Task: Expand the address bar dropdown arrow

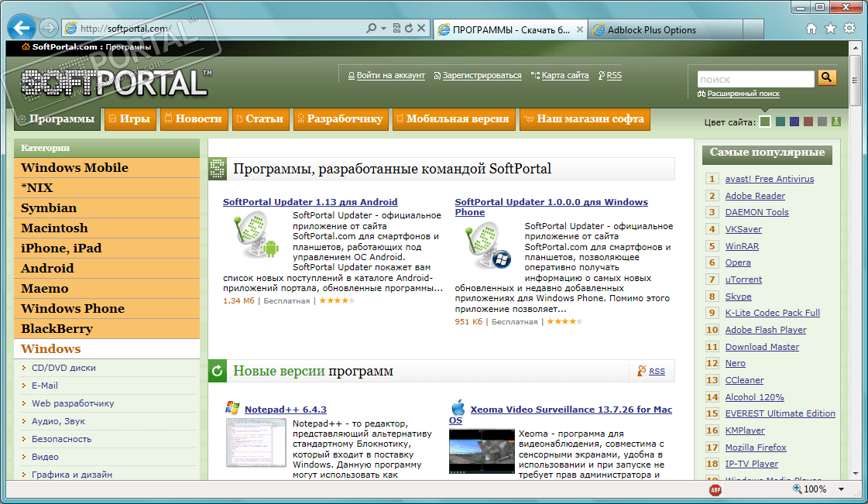Action: coord(383,28)
